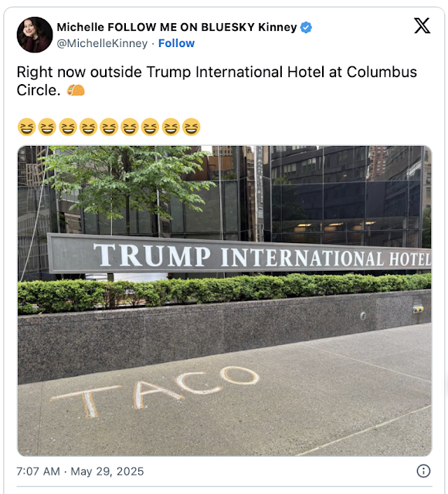Open the tweet info icon
The height and width of the screenshot is (494, 448).
[423, 471]
